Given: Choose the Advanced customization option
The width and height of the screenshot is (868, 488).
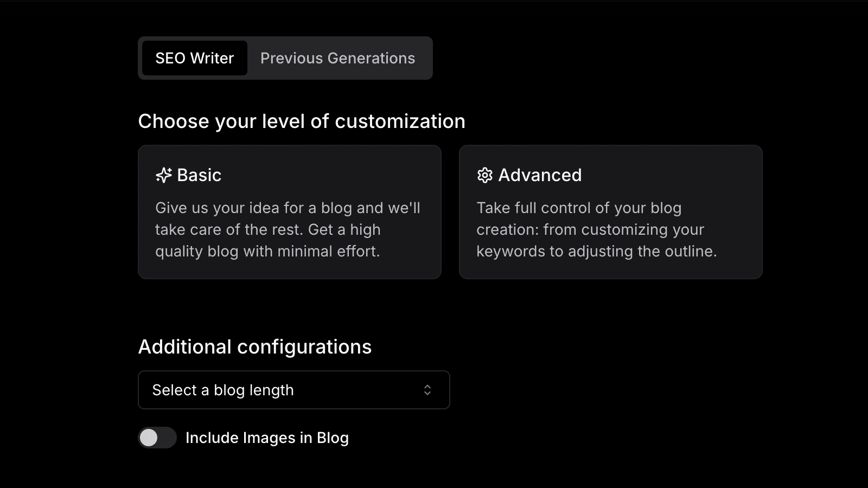Looking at the screenshot, I should [x=611, y=211].
